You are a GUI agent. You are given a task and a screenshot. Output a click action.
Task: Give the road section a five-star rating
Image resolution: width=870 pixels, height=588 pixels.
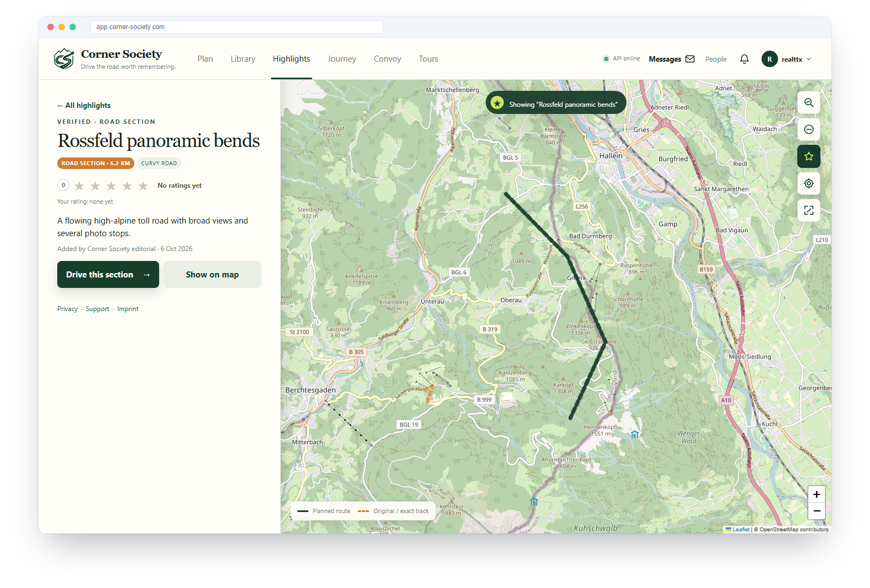(x=143, y=186)
